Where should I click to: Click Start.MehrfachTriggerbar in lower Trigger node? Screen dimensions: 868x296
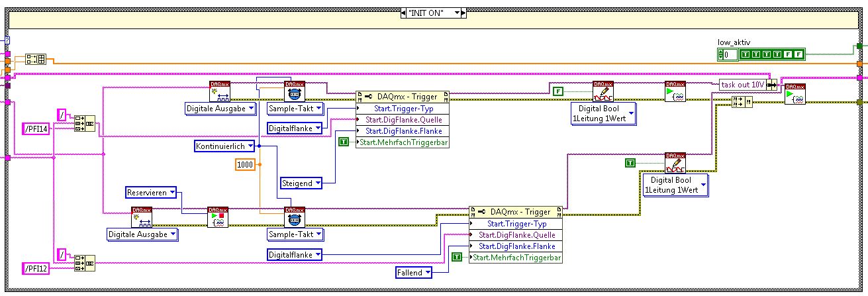point(516,257)
